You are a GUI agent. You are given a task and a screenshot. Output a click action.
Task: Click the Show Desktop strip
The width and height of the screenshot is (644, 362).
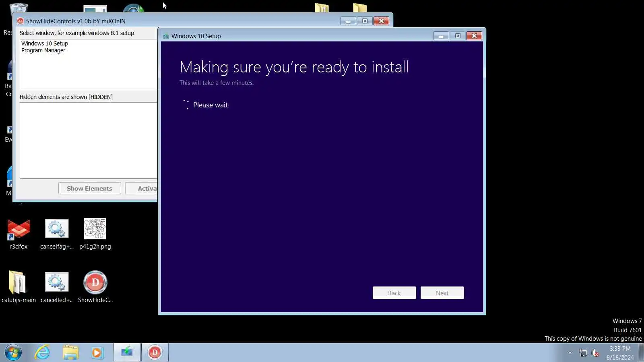coord(641,353)
